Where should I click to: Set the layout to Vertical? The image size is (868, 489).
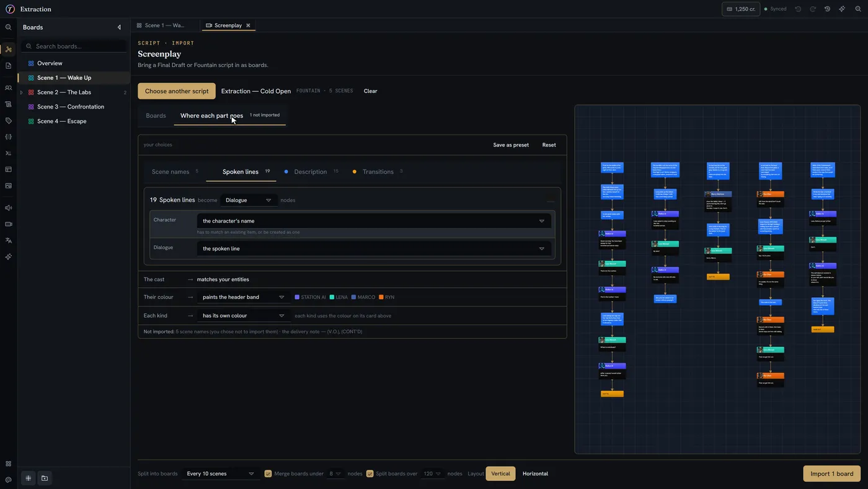pyautogui.click(x=500, y=473)
